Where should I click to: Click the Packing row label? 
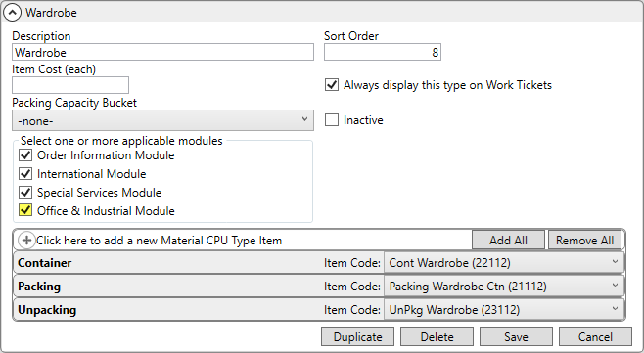[39, 287]
